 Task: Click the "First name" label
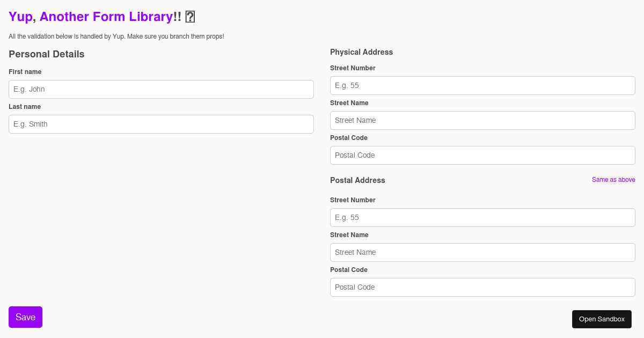[x=25, y=72]
